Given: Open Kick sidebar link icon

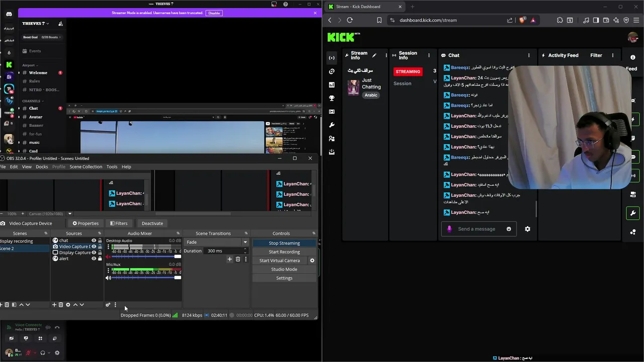Looking at the screenshot, I should point(332,71).
